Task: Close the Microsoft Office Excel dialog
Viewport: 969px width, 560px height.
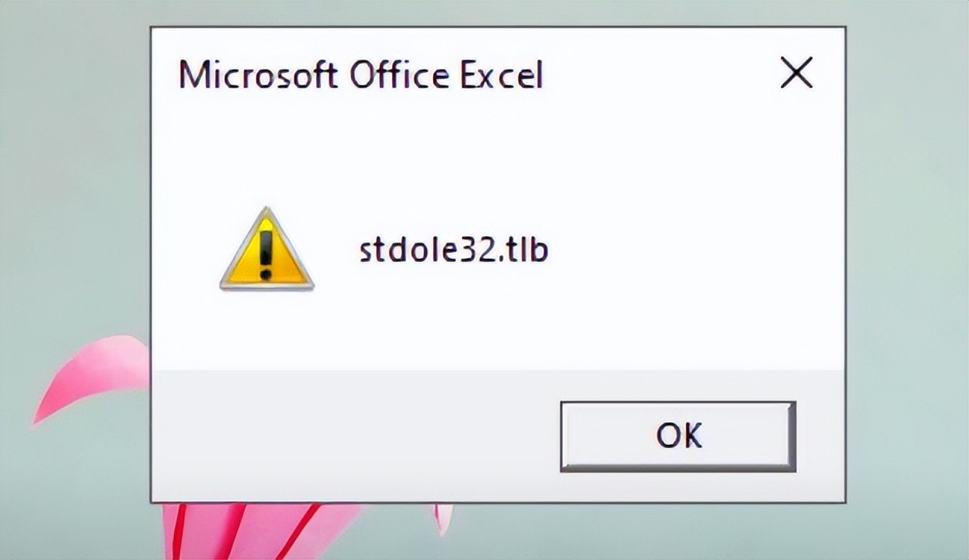Action: pos(796,74)
